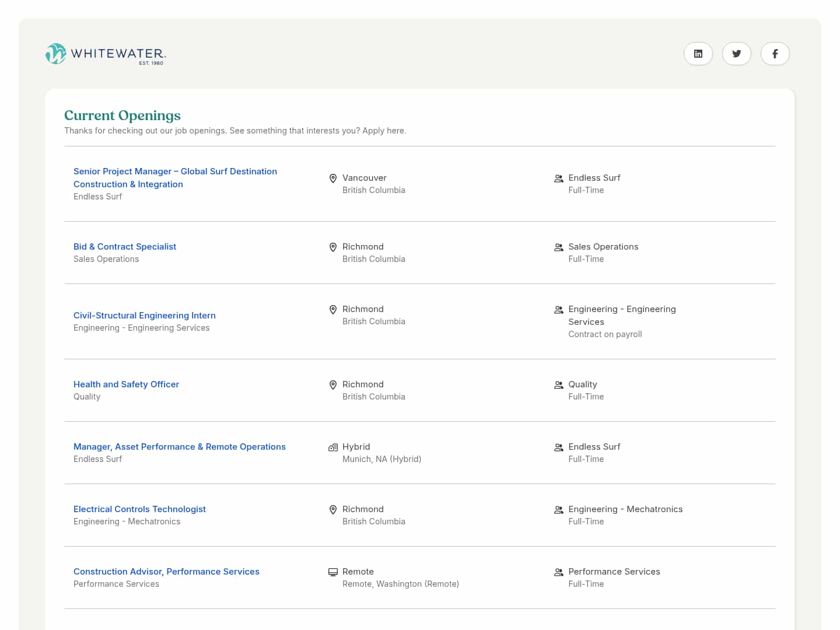The image size is (840, 630).
Task: Click the Remote, Washington (Remote) text
Action: click(401, 584)
